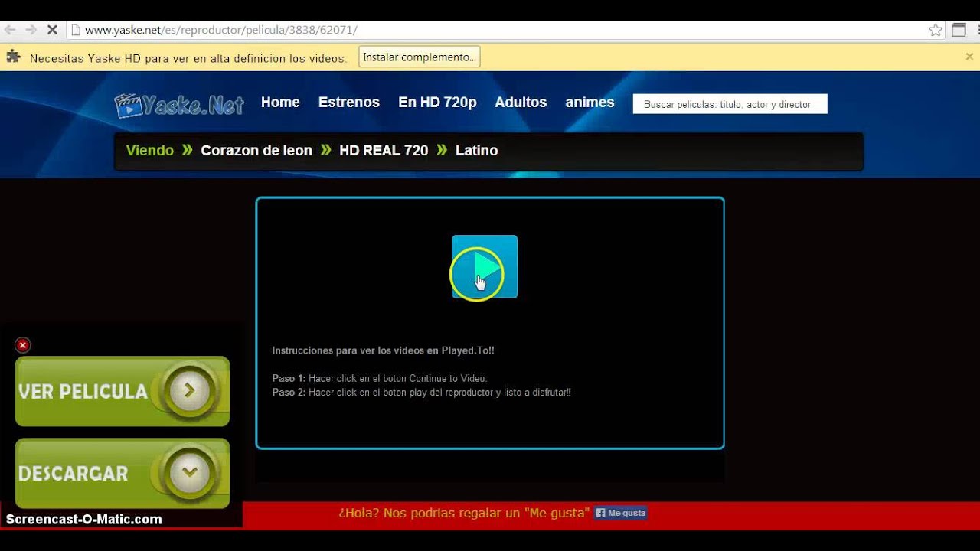
Task: Click the panel icon beside the bookmark star
Action: coord(959,30)
